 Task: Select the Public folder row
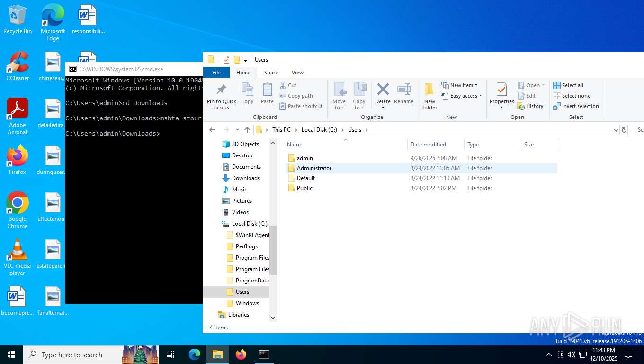(x=421, y=188)
